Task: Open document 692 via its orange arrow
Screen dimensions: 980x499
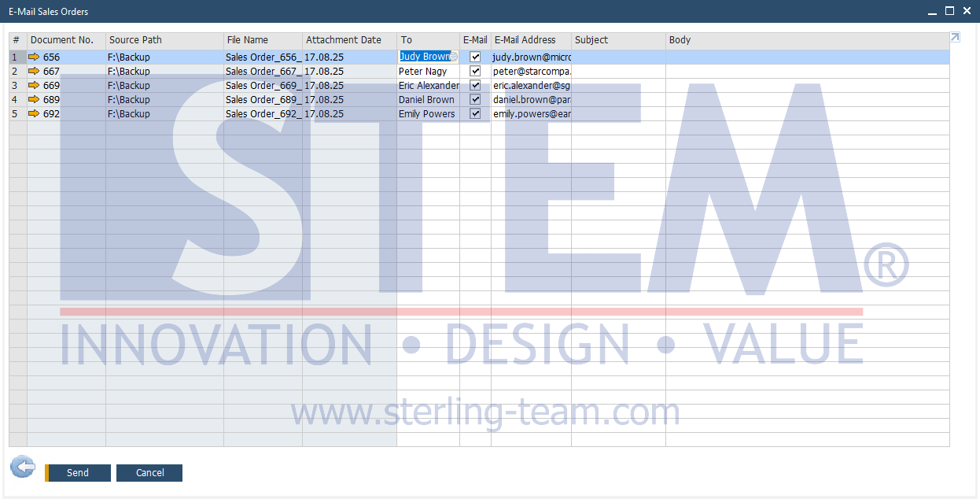Action: (34, 113)
